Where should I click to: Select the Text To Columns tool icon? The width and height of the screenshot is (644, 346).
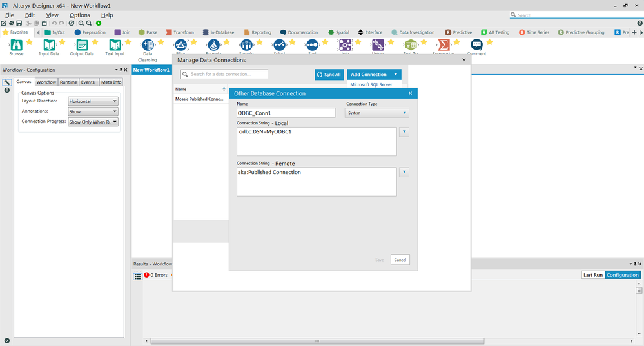(411, 44)
